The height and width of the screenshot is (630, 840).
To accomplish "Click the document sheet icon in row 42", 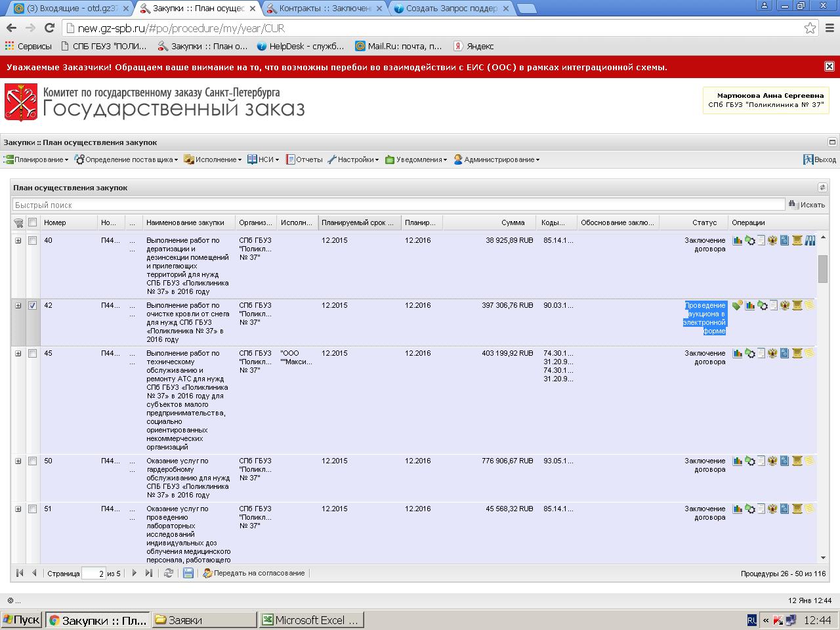I will click(x=774, y=306).
